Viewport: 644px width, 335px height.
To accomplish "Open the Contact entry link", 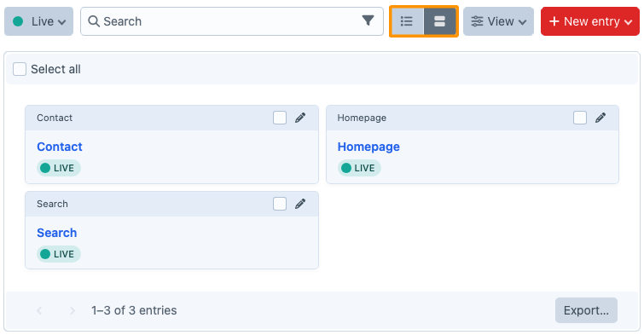I will coord(60,147).
